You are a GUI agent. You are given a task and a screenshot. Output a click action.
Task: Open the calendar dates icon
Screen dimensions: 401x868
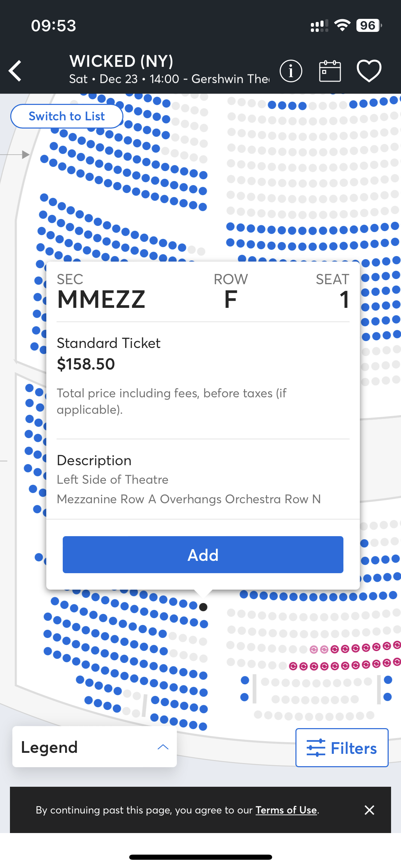(x=330, y=71)
